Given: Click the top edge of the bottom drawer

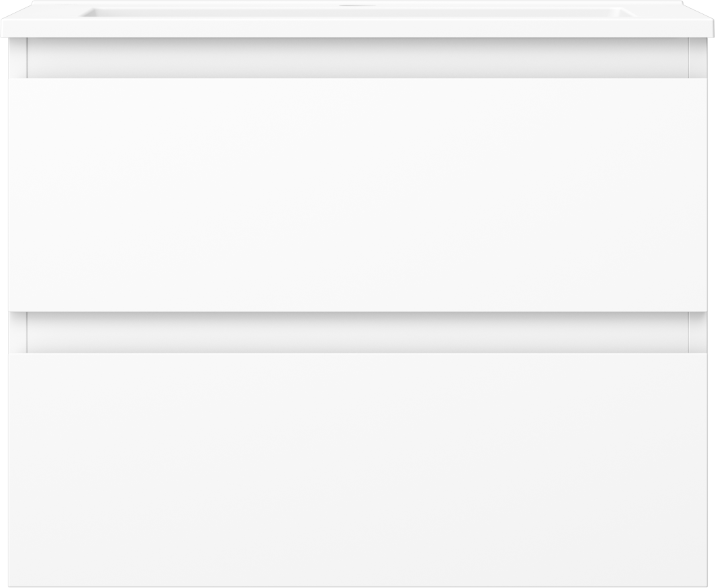Looking at the screenshot, I should (358, 354).
